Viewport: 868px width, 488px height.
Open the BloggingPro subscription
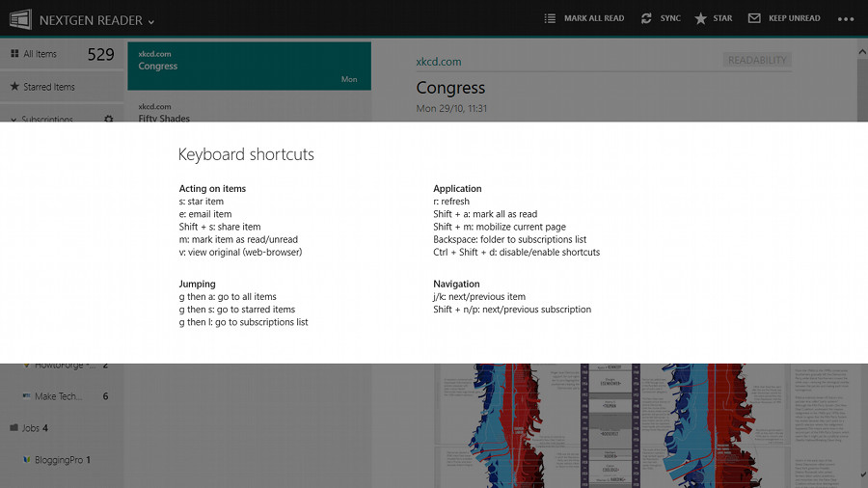(x=59, y=460)
